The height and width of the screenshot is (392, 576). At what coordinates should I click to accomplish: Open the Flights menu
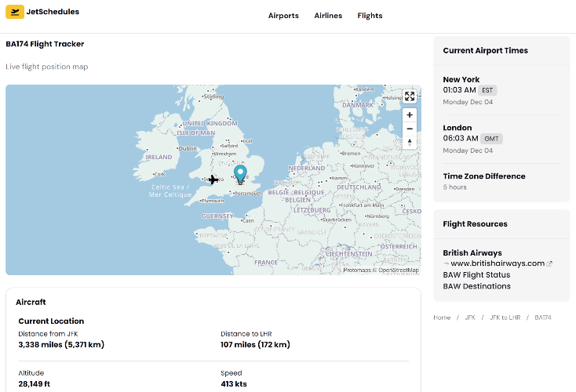tap(370, 16)
